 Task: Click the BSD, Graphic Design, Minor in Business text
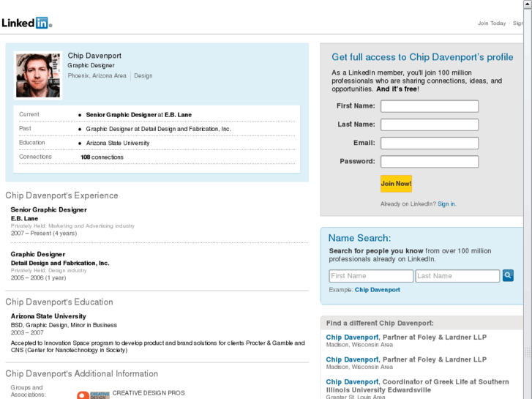tap(64, 325)
